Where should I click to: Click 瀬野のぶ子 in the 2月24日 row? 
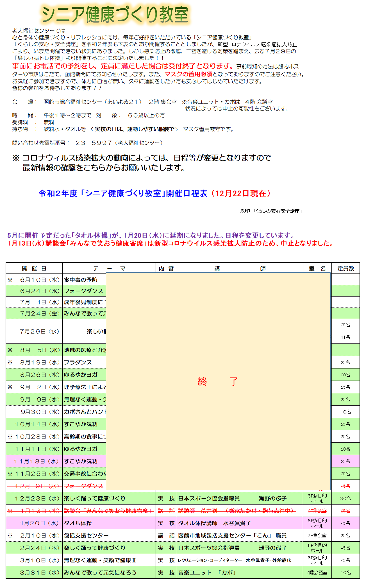tap(273, 548)
